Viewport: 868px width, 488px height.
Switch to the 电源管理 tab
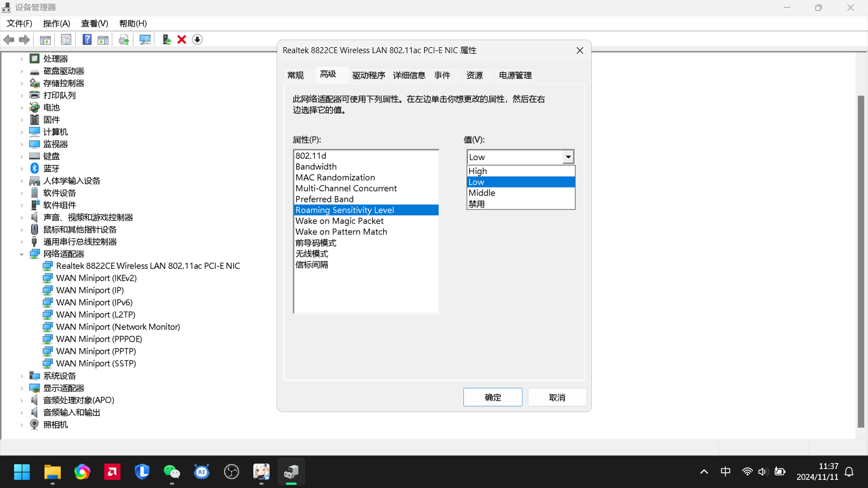[515, 75]
